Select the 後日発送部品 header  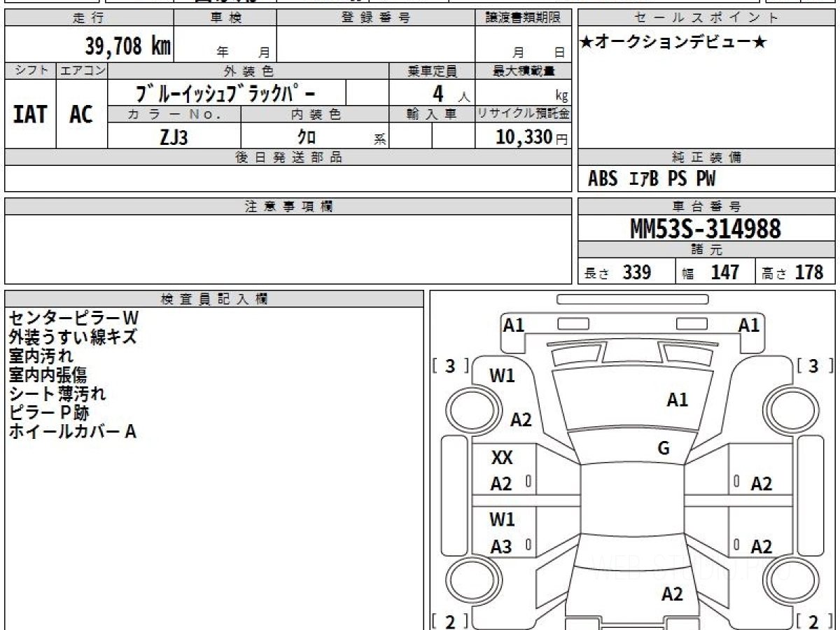coord(288,157)
